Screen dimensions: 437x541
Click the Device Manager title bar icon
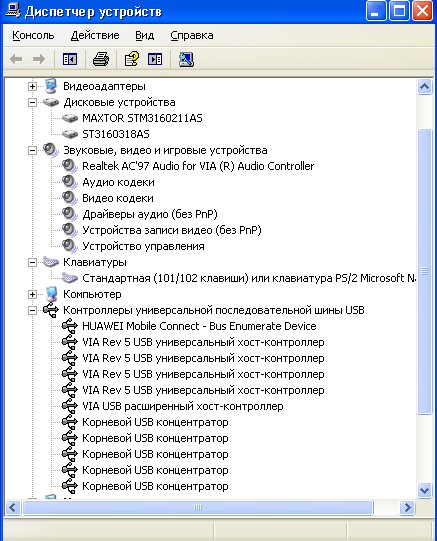pyautogui.click(x=13, y=11)
